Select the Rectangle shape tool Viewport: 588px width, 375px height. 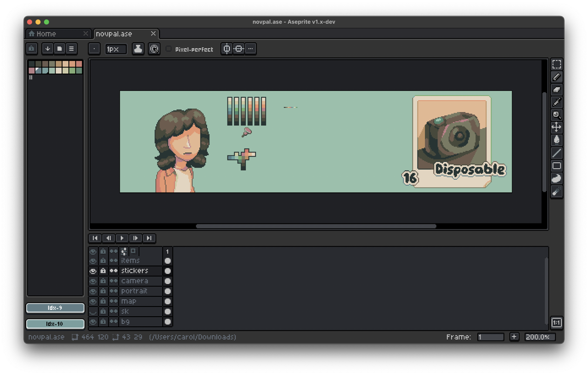556,166
